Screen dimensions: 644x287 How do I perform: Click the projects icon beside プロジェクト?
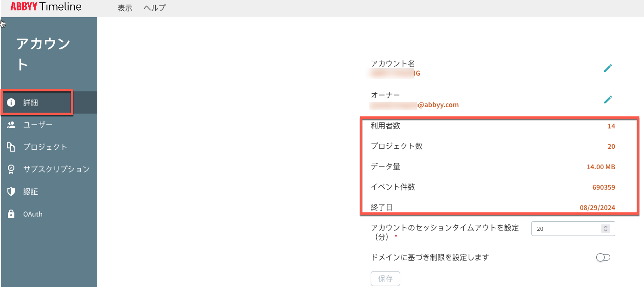click(x=12, y=147)
